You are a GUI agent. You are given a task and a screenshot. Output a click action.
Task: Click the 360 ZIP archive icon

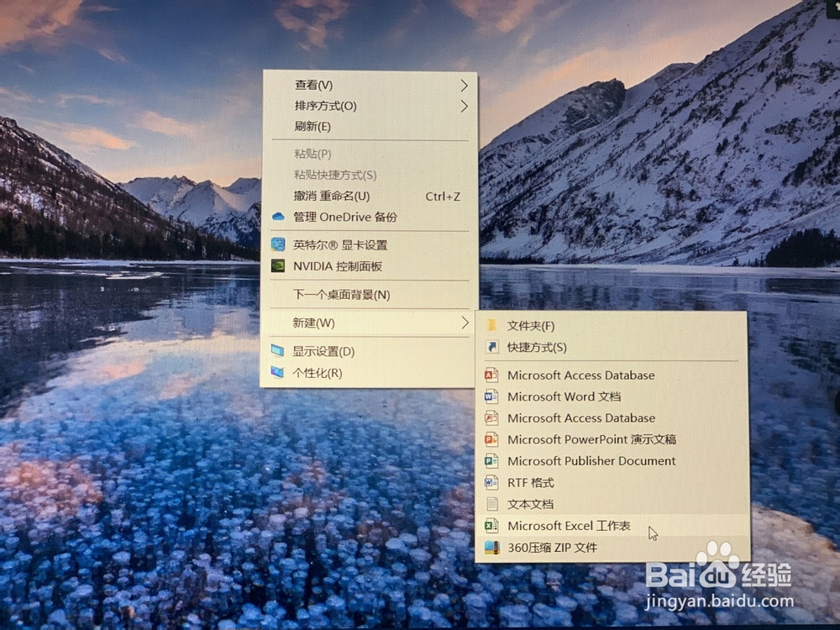click(491, 547)
